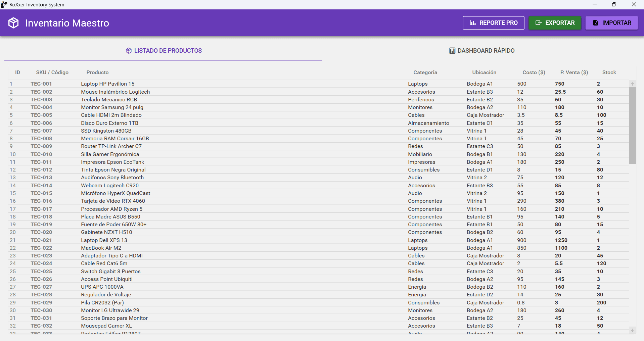Screen dimensions: 644x341
Task: Click SSD Kingston 480GB
Action: (106, 131)
